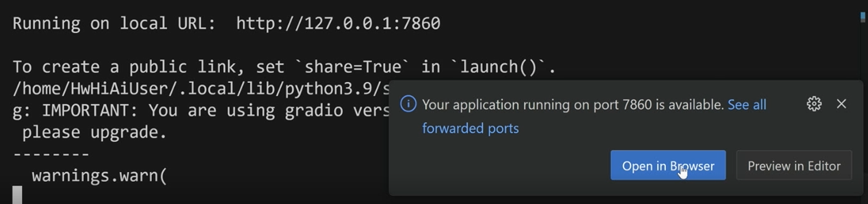868x204 pixels.
Task: Click the "please upgrade." terminal line
Action: tap(95, 132)
